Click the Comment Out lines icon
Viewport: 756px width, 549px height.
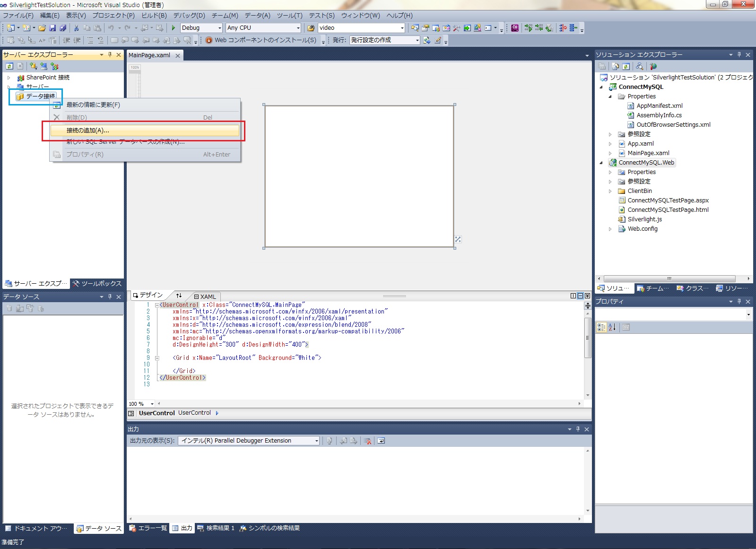coord(90,40)
